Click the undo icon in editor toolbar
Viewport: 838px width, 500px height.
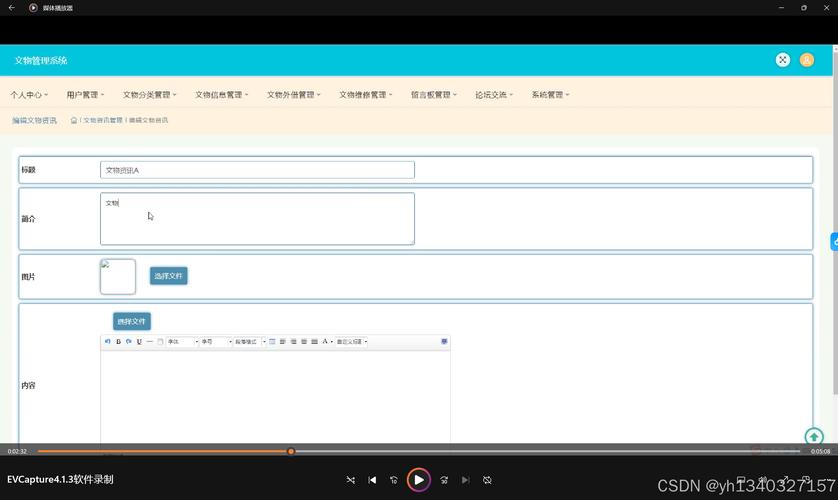pyautogui.click(x=108, y=342)
